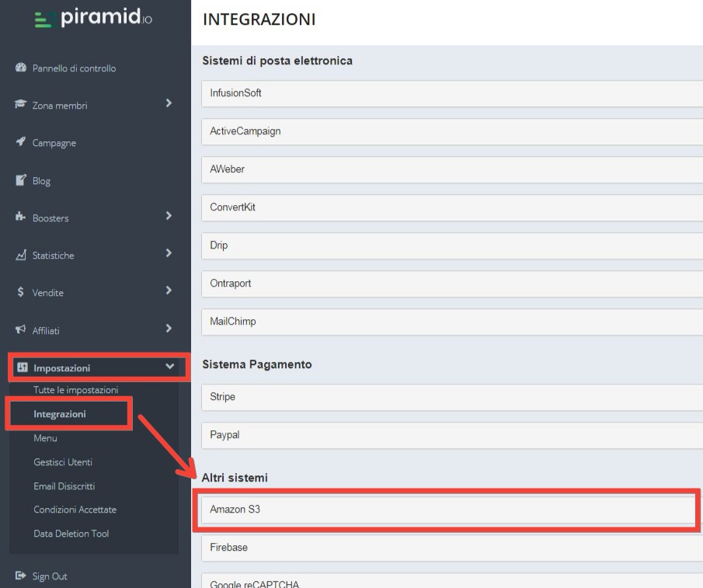Expand the Affiliati submenu chevron
This screenshot has width=703, height=588.
click(169, 329)
